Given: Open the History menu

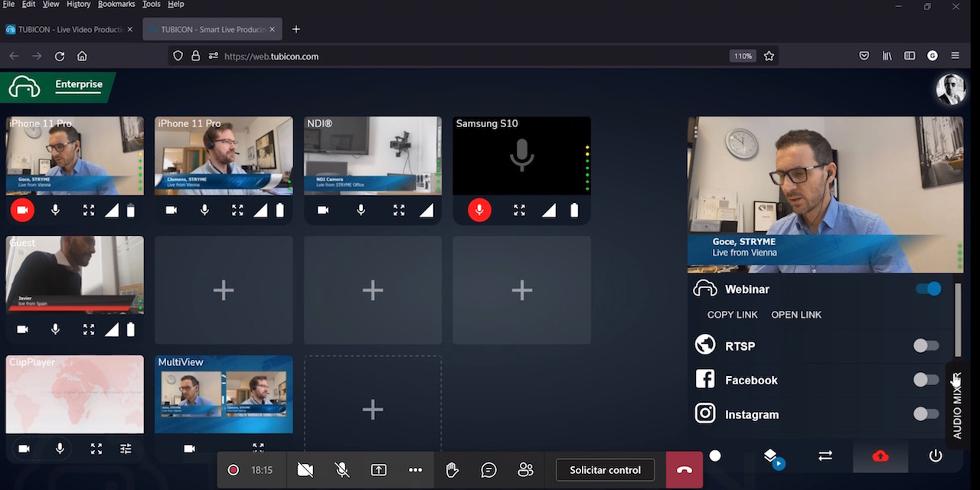Looking at the screenshot, I should coord(78,5).
